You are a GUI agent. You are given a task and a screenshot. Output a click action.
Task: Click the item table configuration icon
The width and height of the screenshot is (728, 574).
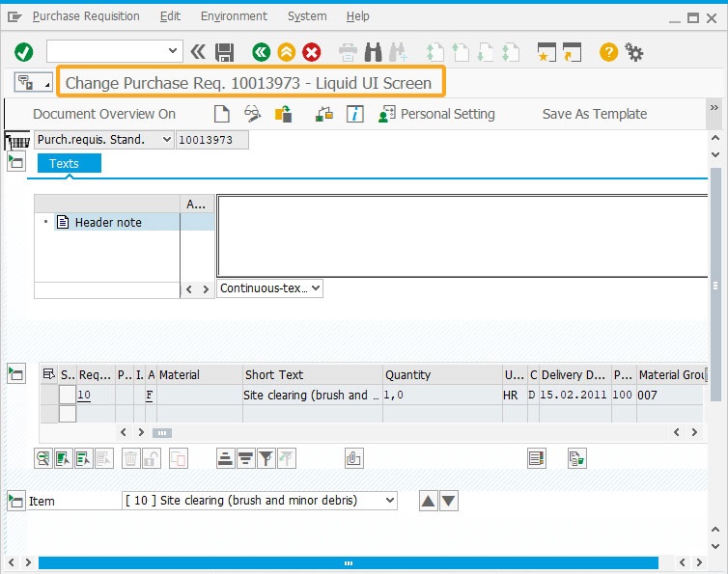pyautogui.click(x=48, y=374)
